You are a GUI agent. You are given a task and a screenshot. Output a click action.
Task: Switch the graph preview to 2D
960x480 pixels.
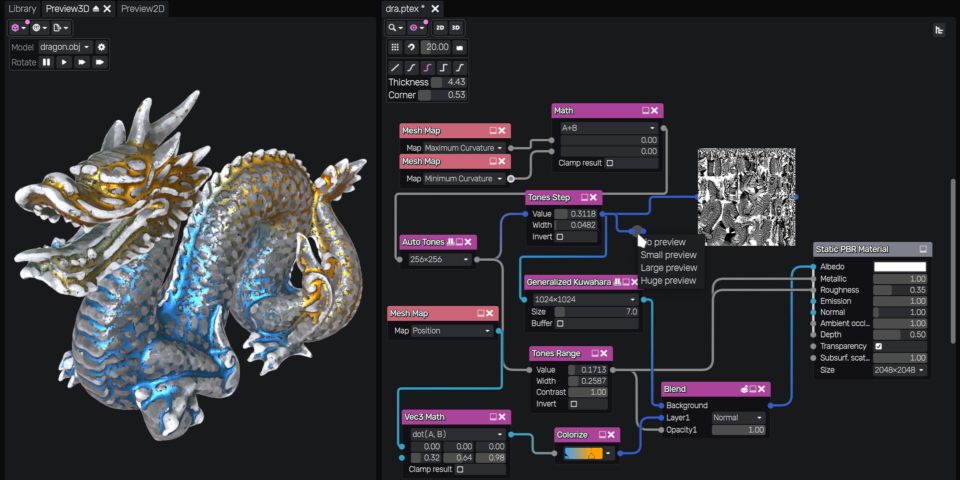coord(440,28)
